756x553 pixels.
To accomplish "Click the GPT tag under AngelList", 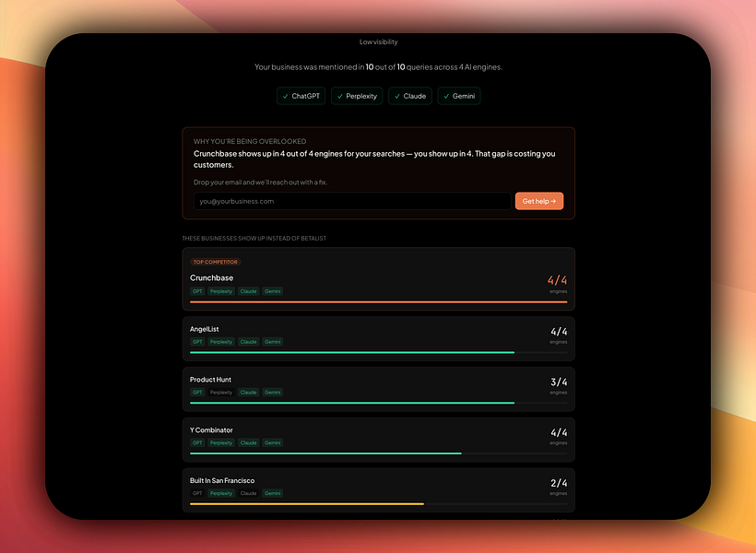I will click(197, 342).
